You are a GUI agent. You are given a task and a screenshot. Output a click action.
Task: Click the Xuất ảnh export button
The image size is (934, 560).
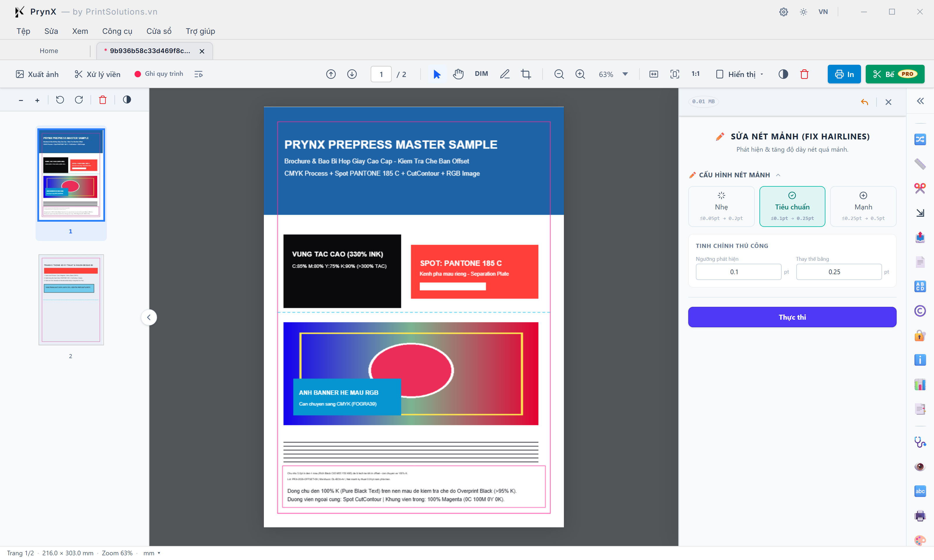pos(37,74)
